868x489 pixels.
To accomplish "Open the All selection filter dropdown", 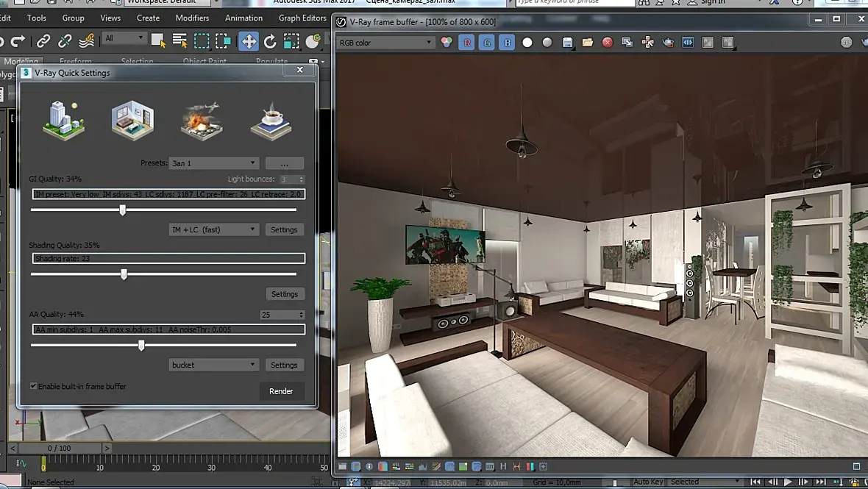I will pyautogui.click(x=124, y=38).
